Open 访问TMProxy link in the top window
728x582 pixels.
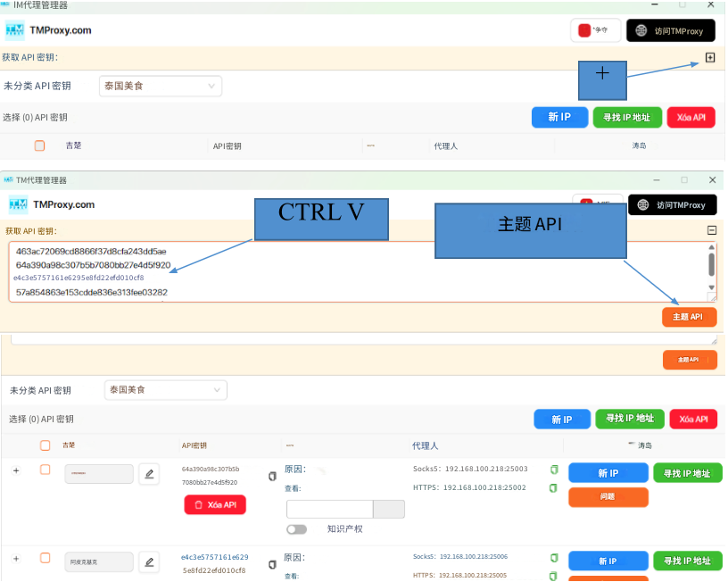[x=671, y=30]
